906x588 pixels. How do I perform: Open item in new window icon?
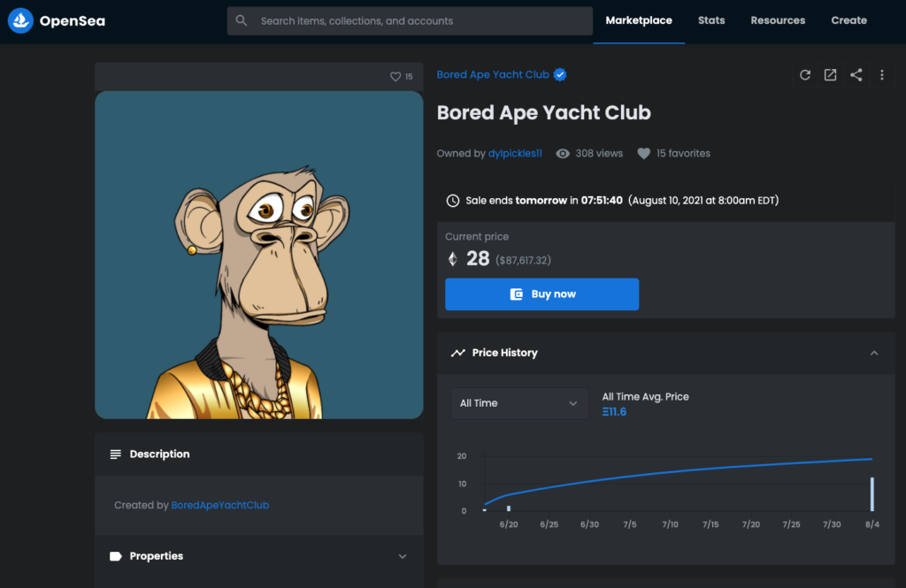[830, 74]
